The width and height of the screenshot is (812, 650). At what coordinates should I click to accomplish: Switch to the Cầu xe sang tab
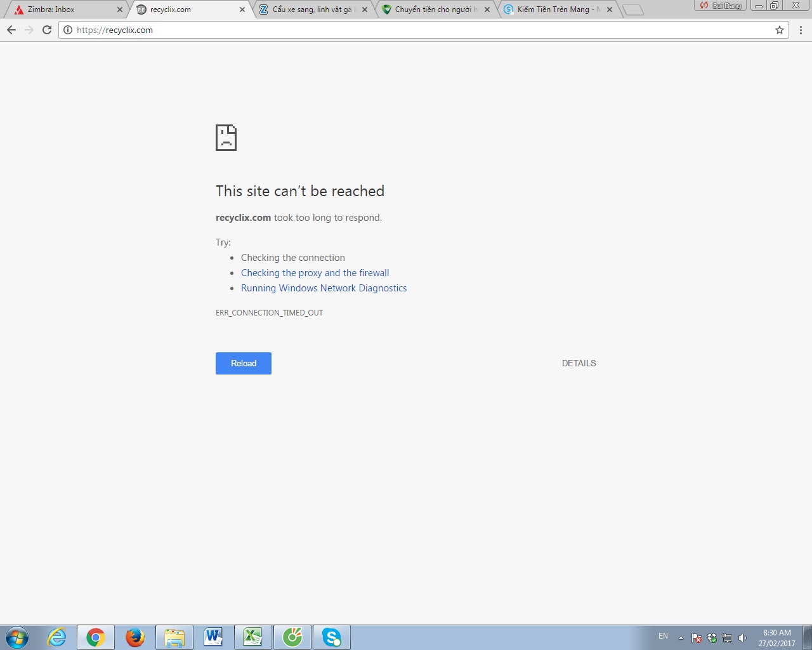tap(313, 10)
